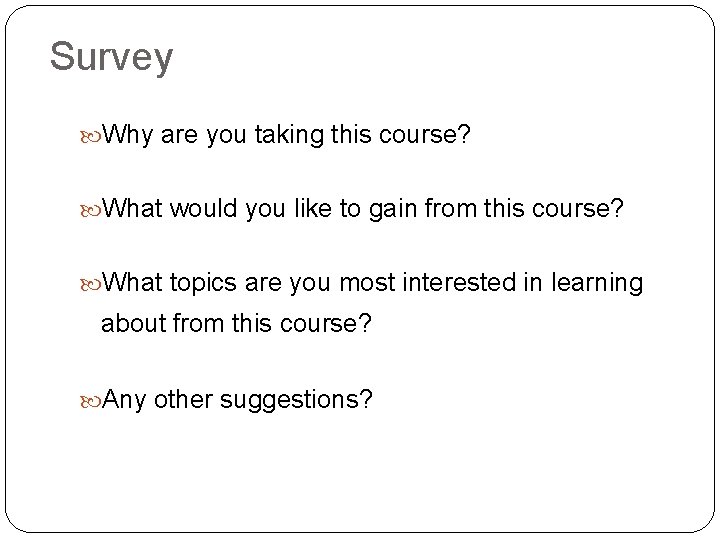Click the bullet before 'Why are you taking'
Viewport: 720px width, 540px height.
(95, 133)
